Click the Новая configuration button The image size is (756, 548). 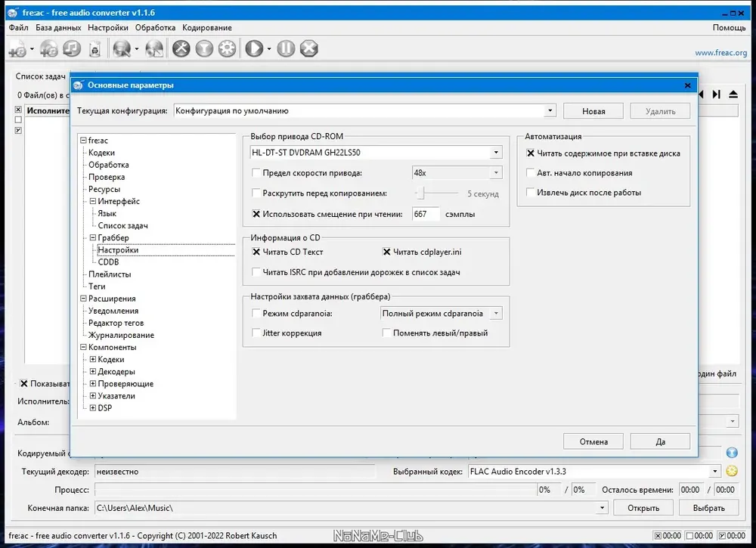click(x=593, y=111)
